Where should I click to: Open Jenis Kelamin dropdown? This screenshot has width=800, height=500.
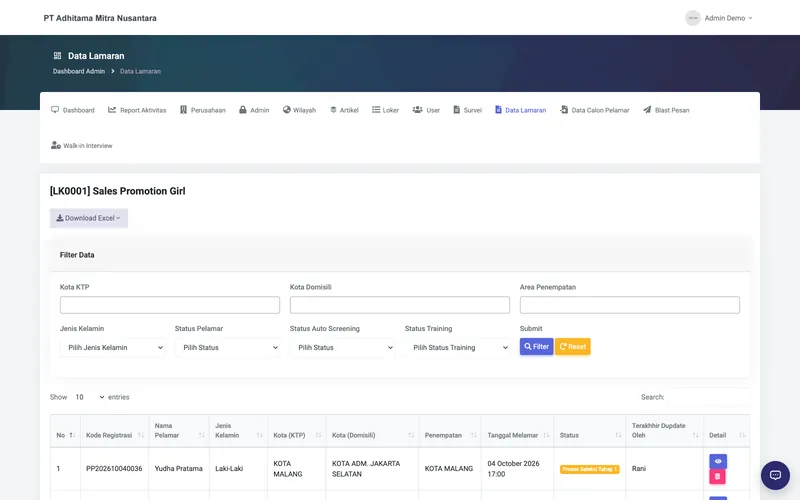[113, 347]
